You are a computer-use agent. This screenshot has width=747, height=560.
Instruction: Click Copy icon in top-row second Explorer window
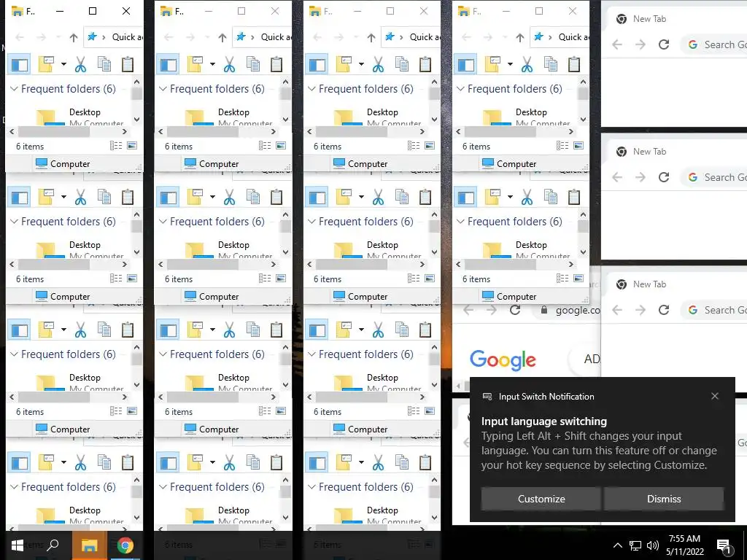(x=253, y=64)
